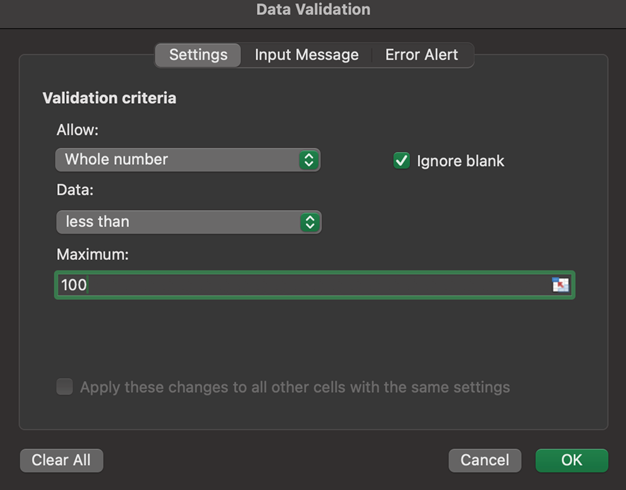Click the Validation criteria heading
The width and height of the screenshot is (626, 490).
point(109,98)
